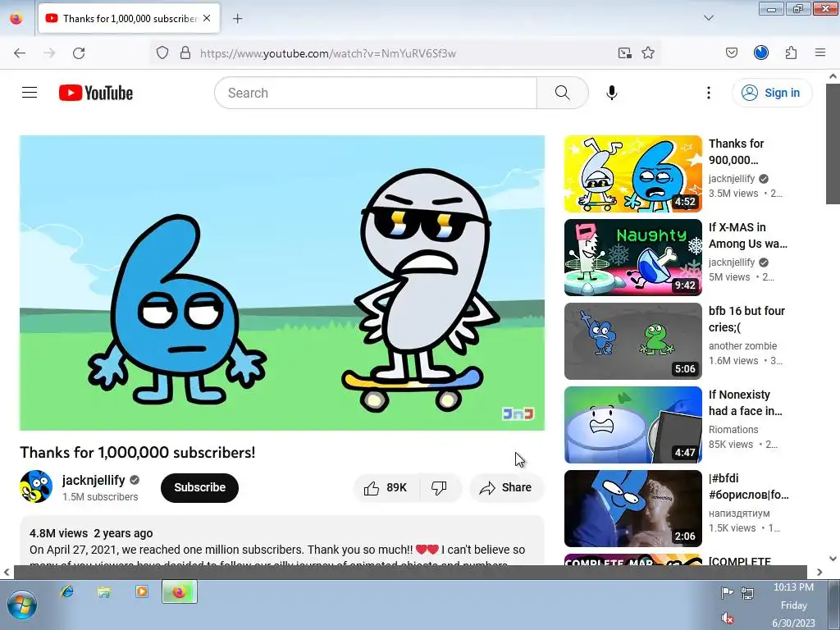Viewport: 840px width, 630px height.
Task: Go back with the browser back arrow
Action: (x=20, y=53)
